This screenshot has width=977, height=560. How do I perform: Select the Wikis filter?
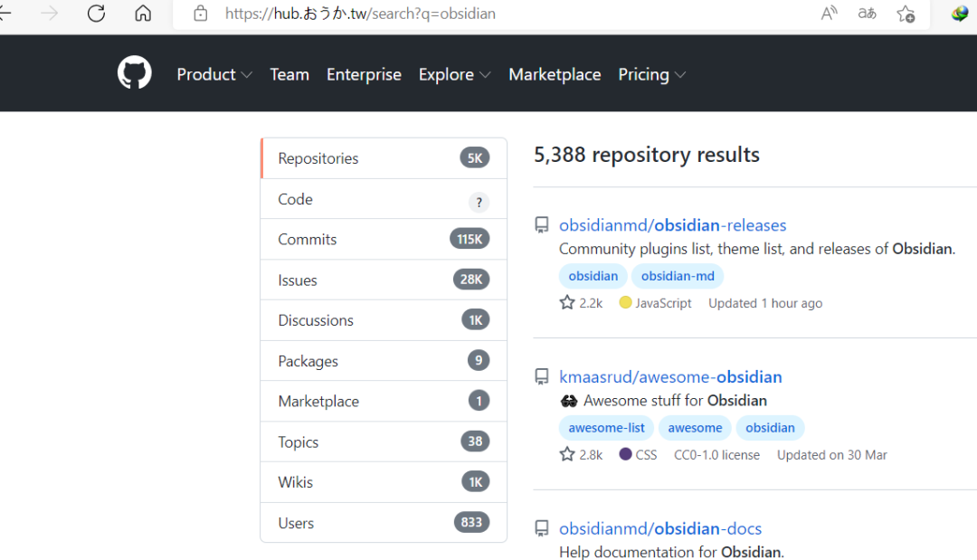[384, 482]
